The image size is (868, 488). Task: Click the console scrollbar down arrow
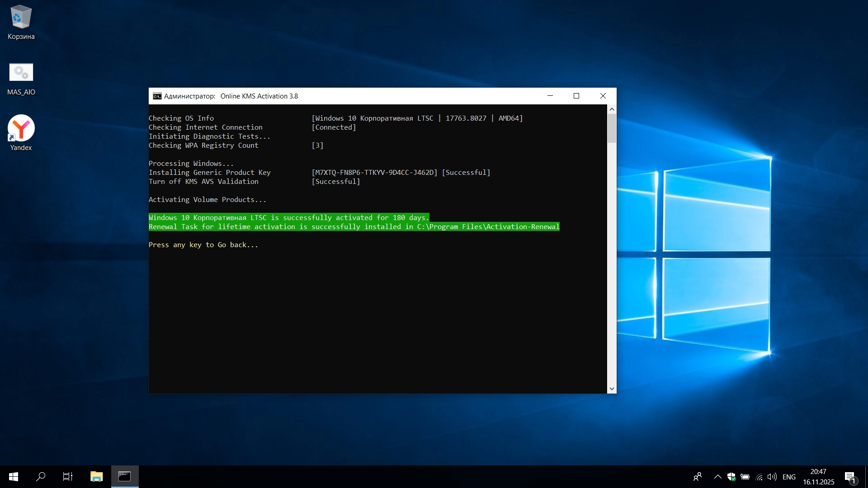[612, 389]
